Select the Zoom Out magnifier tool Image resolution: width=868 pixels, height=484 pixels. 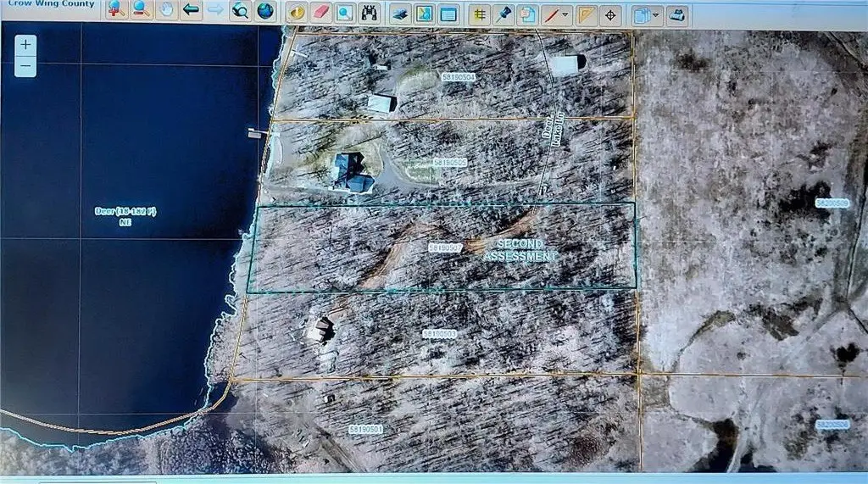[142, 11]
